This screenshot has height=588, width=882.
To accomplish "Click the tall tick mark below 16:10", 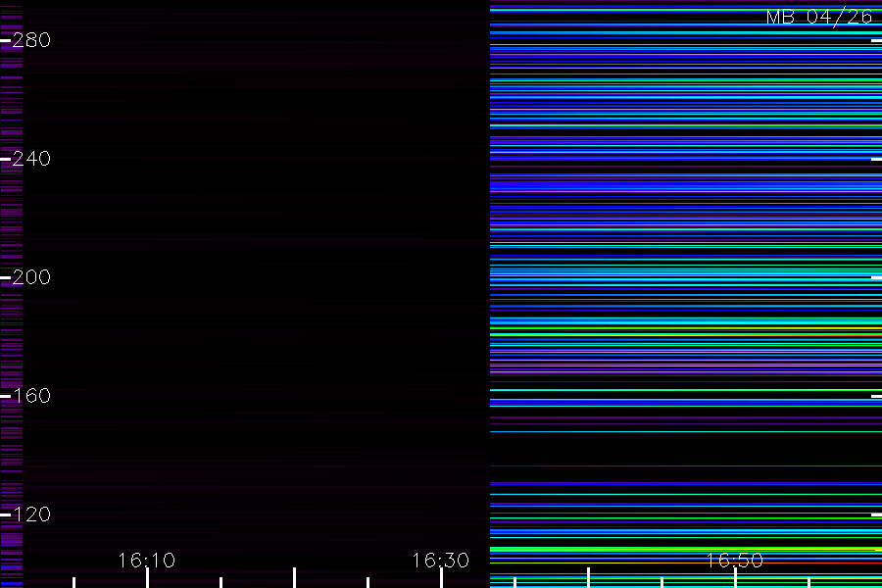I will coord(147,578).
